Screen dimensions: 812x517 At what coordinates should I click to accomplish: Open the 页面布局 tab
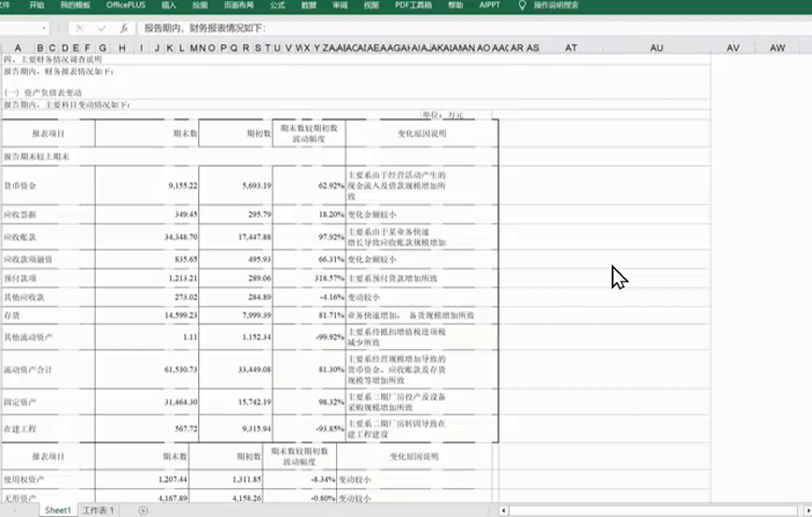pos(238,6)
